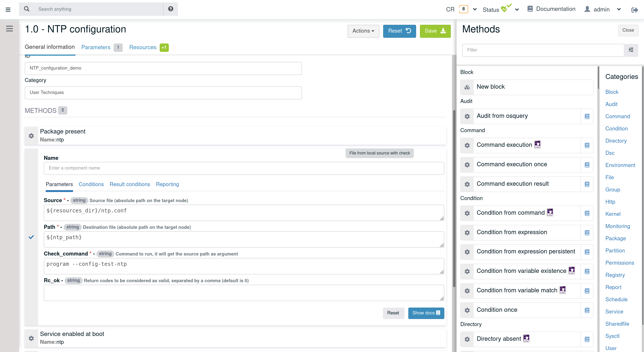644x352 pixels.
Task: Collapse Package present method via gear handle
Action: point(31,136)
